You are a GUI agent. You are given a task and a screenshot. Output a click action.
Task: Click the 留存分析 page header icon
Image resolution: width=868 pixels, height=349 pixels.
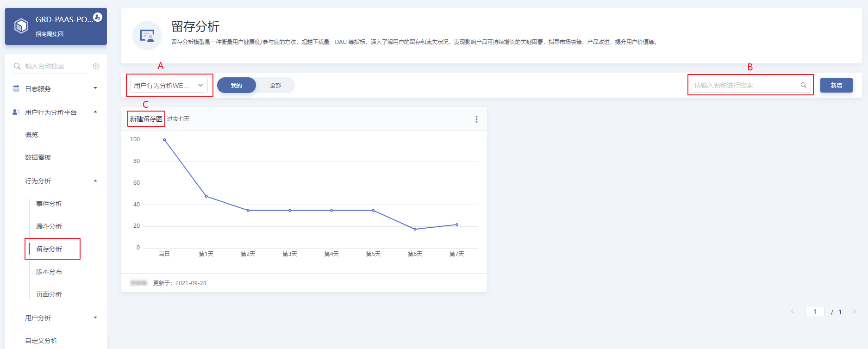pos(147,36)
